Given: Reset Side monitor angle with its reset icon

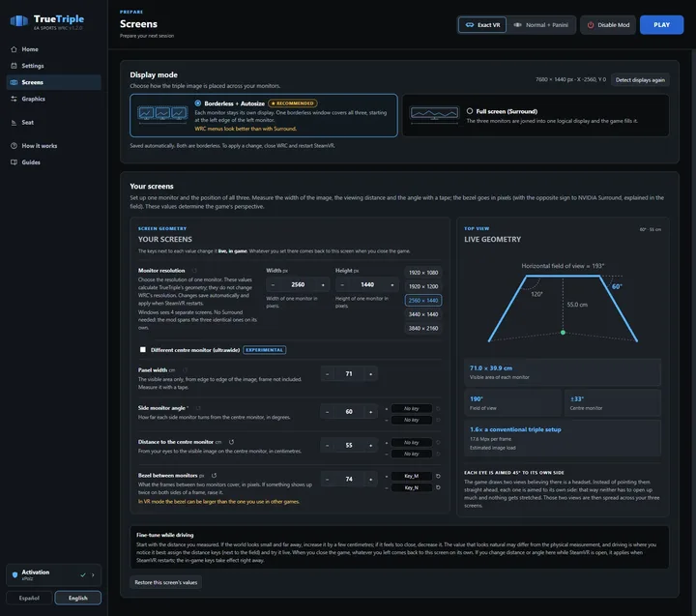Looking at the screenshot, I should 198,408.
